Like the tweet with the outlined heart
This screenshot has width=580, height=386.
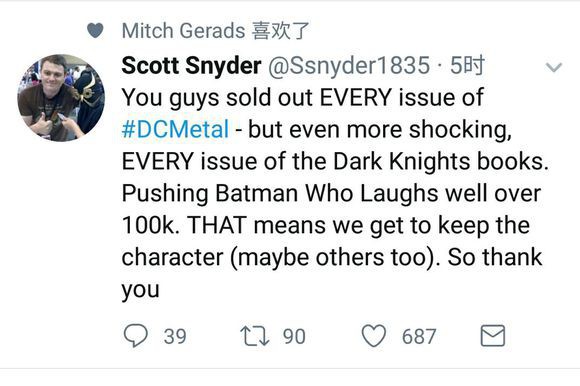374,336
